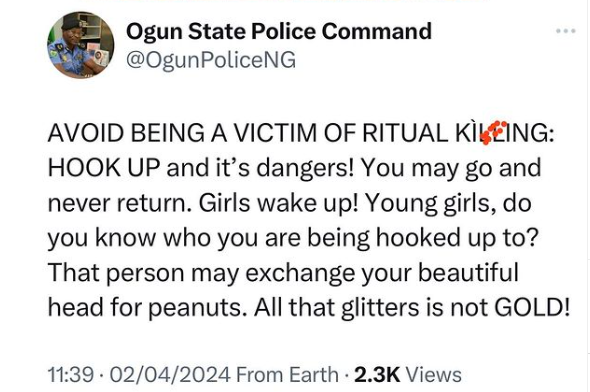Image resolution: width=590 pixels, height=392 pixels.
Task: Click the phrase "Girls wake up!" in the tweet
Action: click(x=278, y=203)
